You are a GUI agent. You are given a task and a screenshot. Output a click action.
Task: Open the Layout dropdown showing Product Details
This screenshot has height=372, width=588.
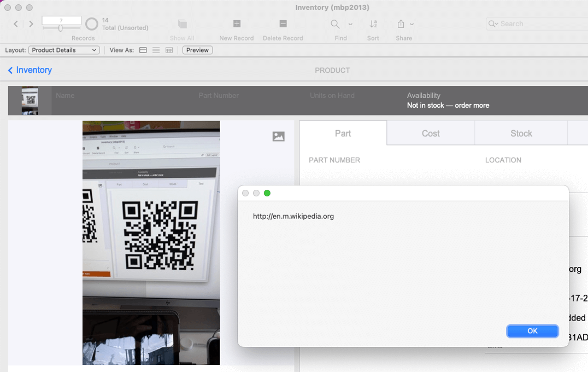coord(64,50)
